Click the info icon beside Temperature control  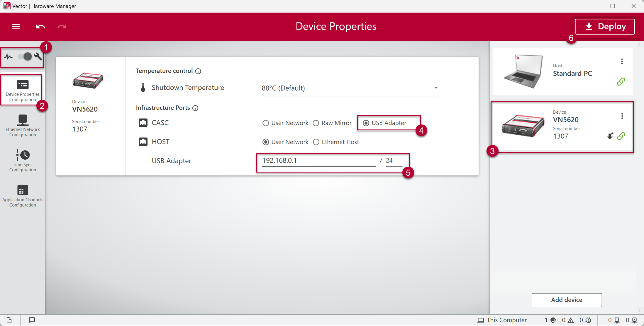tap(198, 71)
